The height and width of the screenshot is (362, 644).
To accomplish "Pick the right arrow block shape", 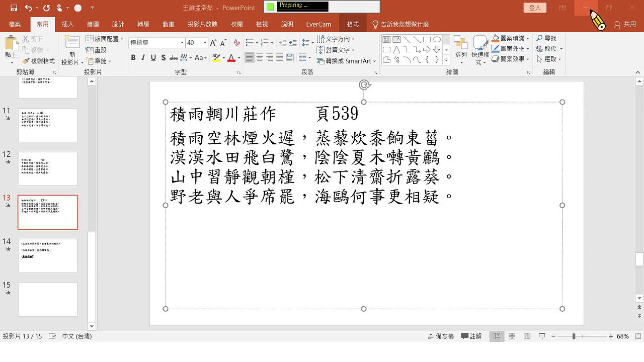I will tap(427, 49).
